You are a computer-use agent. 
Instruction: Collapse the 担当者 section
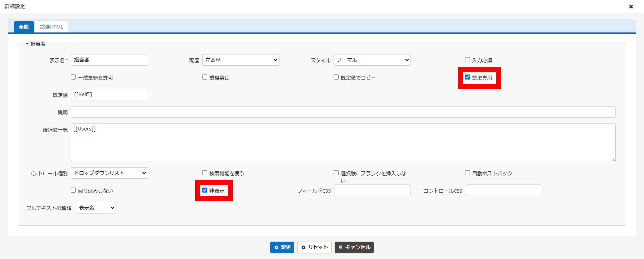coord(27,44)
